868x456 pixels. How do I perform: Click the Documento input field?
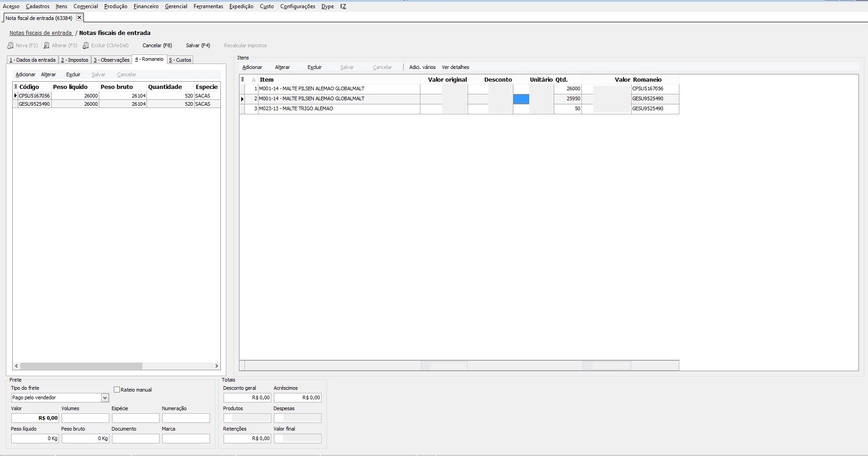coord(136,438)
